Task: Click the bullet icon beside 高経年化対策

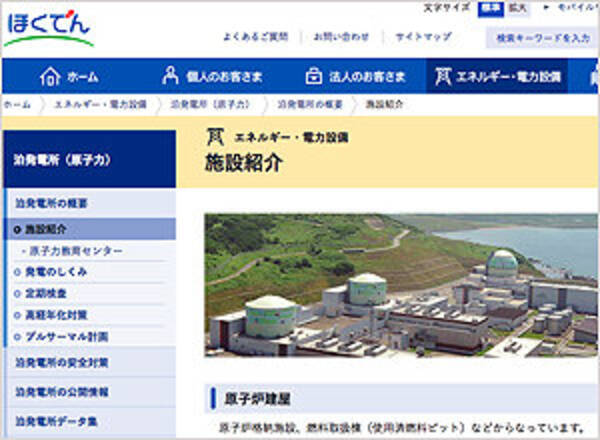Action: click(x=17, y=315)
